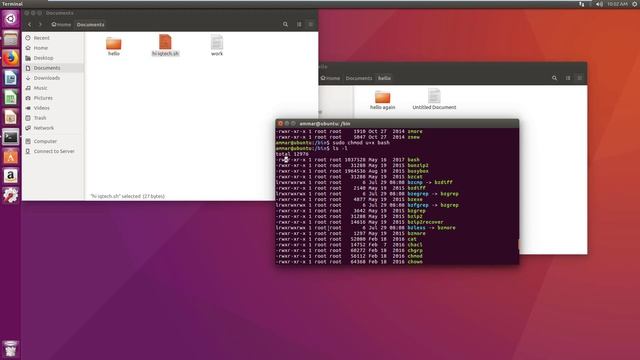Viewport: 640px width, 360px height.
Task: Select Connect to Server in the sidebar
Action: (53, 151)
